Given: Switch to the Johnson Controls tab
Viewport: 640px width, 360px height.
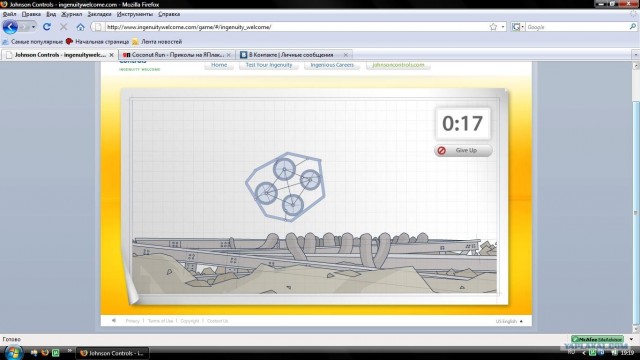Looking at the screenshot, I should 60,55.
